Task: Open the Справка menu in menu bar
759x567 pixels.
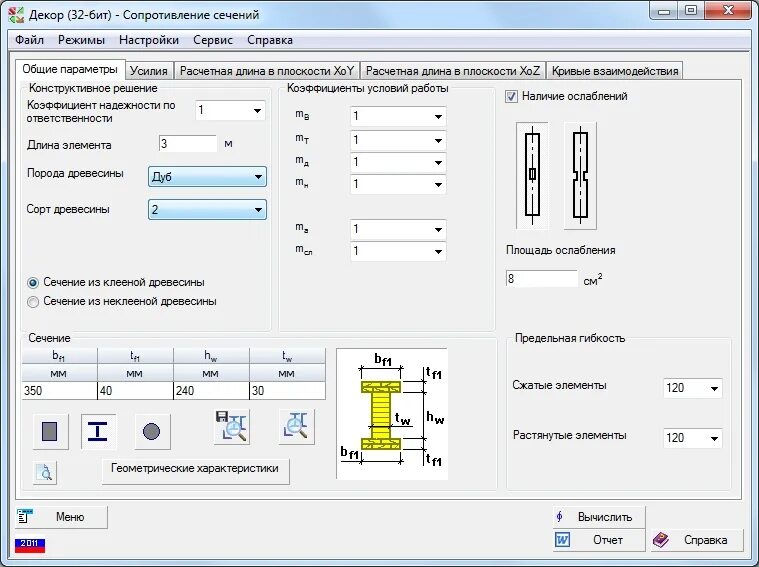Action: click(270, 40)
